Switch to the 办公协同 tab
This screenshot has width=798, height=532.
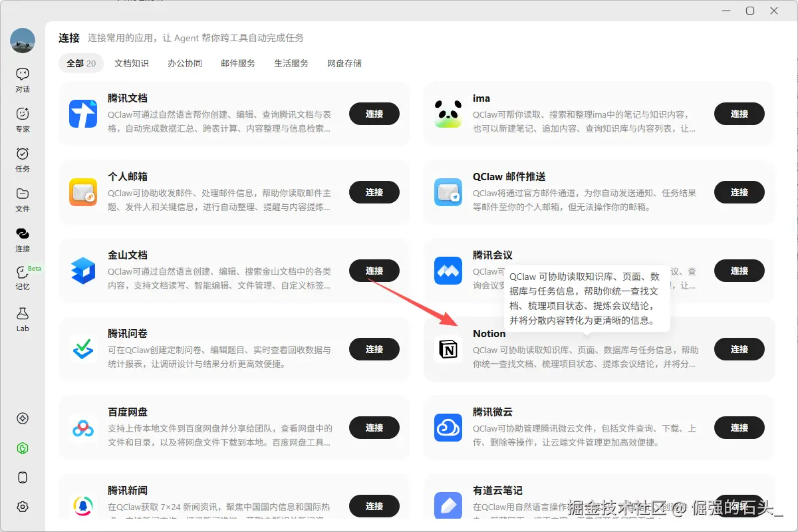[x=185, y=63]
